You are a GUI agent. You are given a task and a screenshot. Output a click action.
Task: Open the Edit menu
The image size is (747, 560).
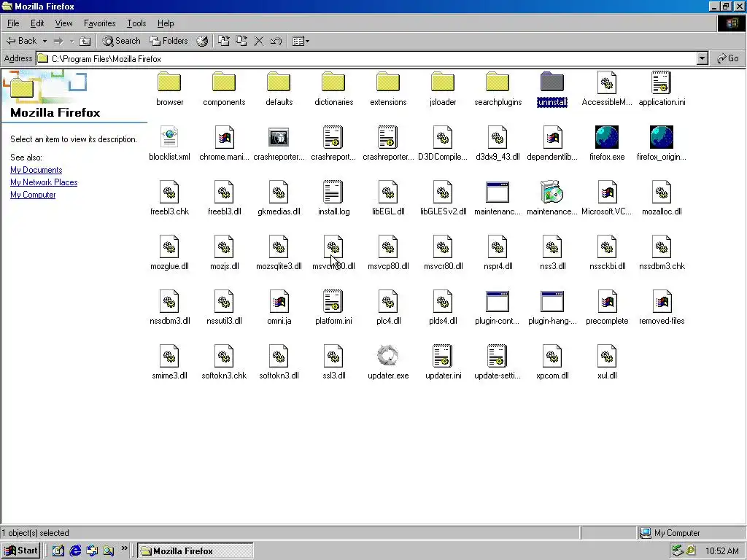click(37, 23)
